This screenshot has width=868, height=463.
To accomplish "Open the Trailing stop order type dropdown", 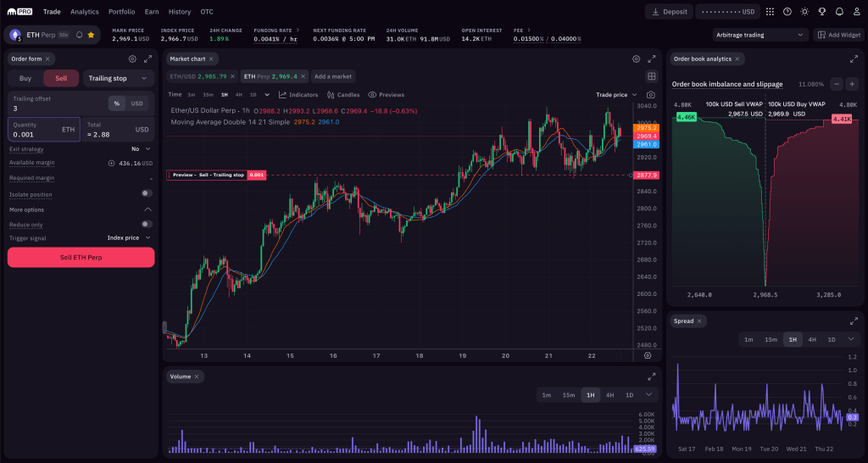I will [x=118, y=78].
